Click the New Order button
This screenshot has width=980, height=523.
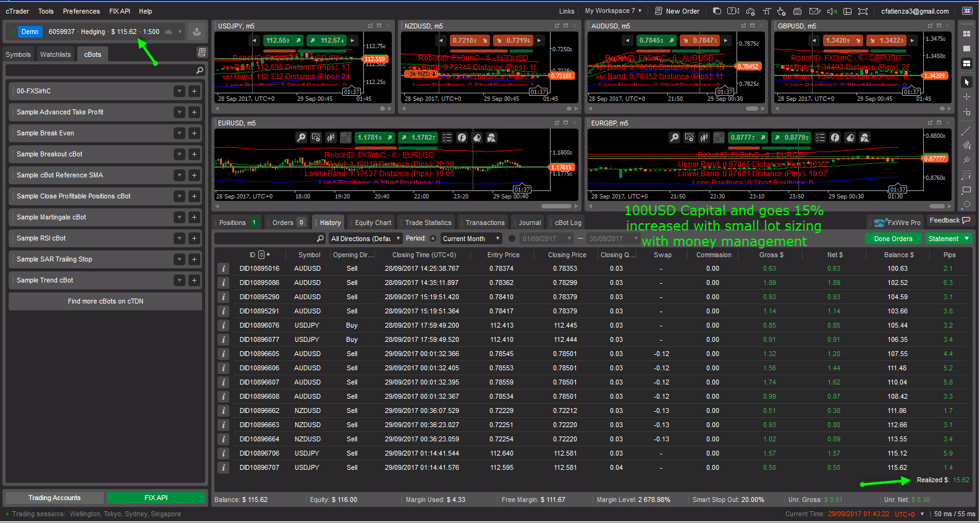[677, 11]
